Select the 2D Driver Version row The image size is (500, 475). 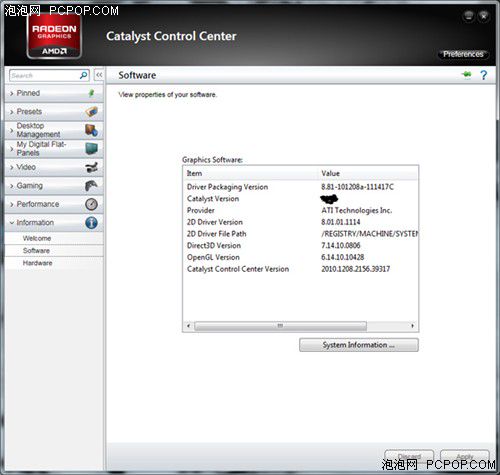301,222
